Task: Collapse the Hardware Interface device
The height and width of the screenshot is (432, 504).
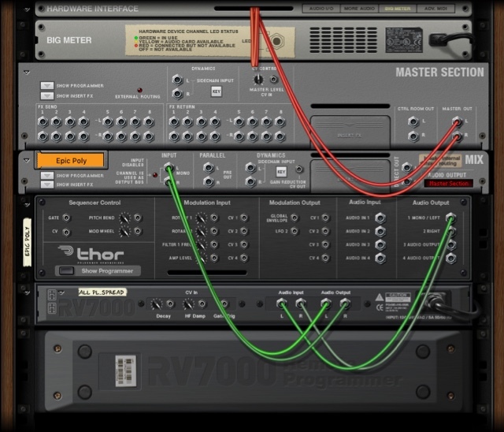Action: point(28,9)
